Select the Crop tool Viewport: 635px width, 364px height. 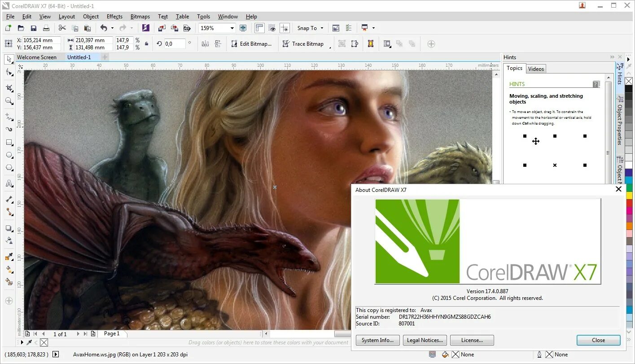[x=9, y=88]
